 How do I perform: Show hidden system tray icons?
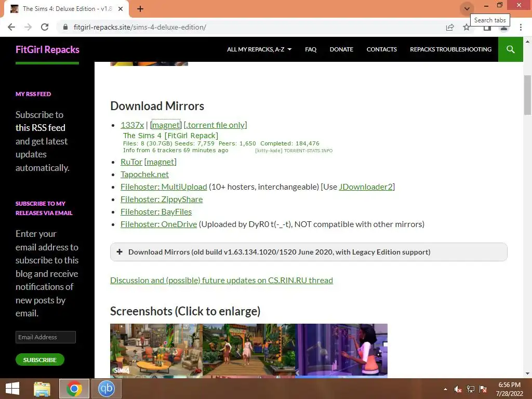445,389
